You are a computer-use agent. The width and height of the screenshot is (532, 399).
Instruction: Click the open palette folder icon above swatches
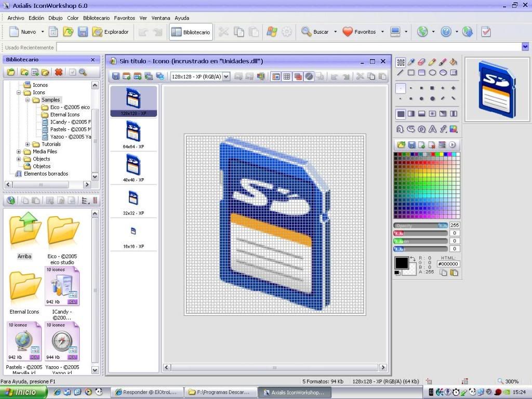tap(401, 145)
